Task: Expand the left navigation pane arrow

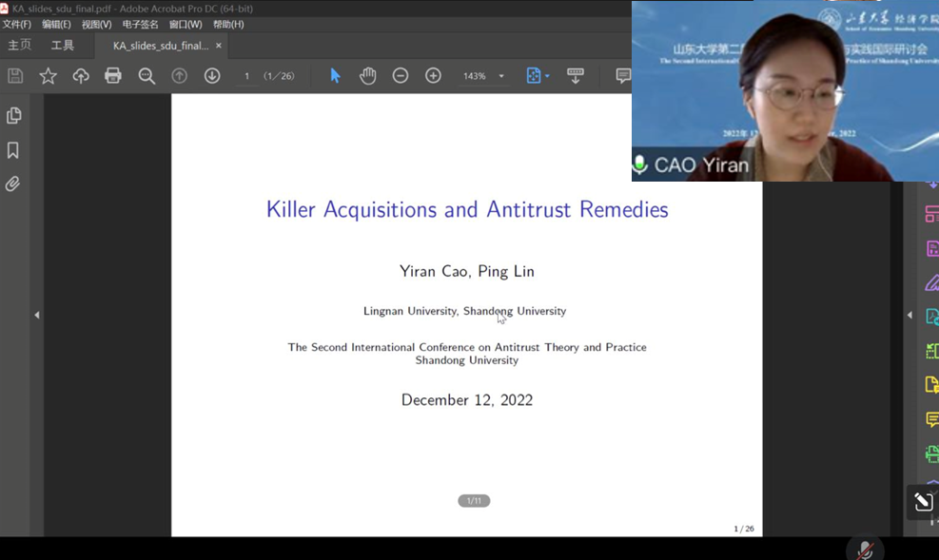Action: click(36, 315)
